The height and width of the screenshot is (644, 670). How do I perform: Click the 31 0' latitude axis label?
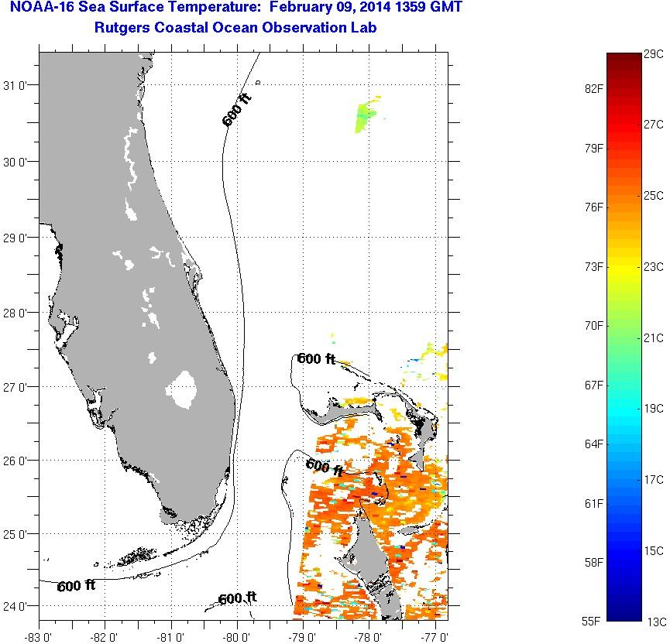(x=18, y=86)
